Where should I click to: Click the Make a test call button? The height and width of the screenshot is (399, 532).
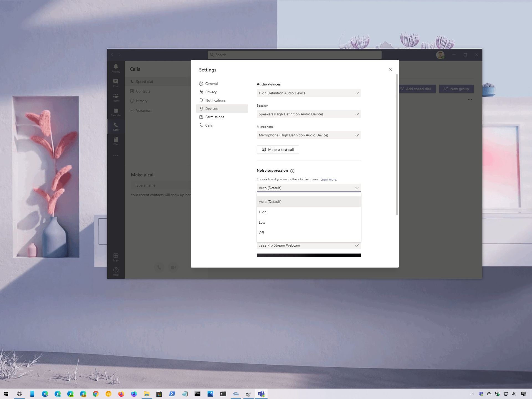coord(278,149)
